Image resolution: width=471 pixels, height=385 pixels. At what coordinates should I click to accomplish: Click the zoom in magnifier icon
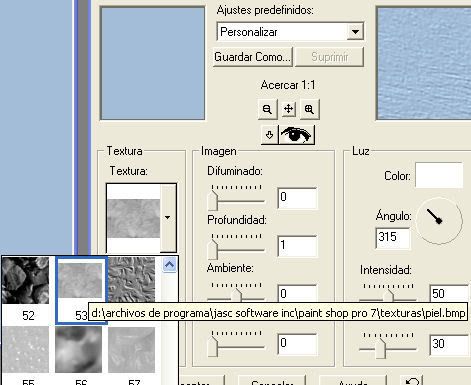point(309,109)
